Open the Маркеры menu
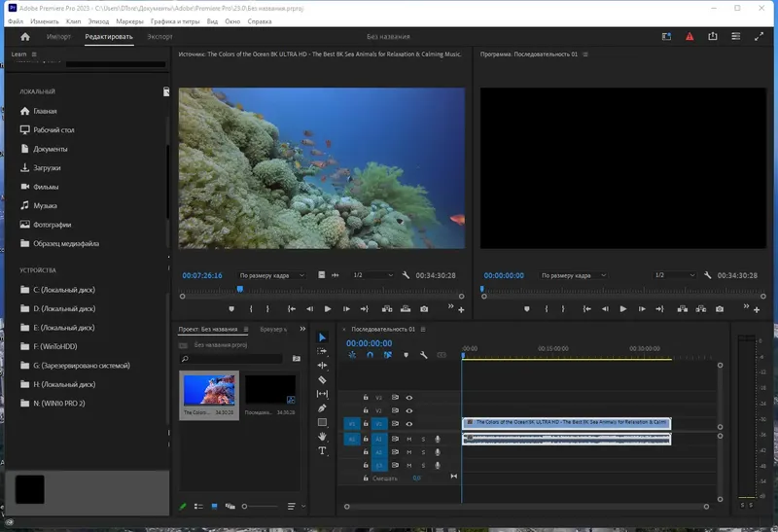The width and height of the screenshot is (778, 532). pyautogui.click(x=128, y=20)
